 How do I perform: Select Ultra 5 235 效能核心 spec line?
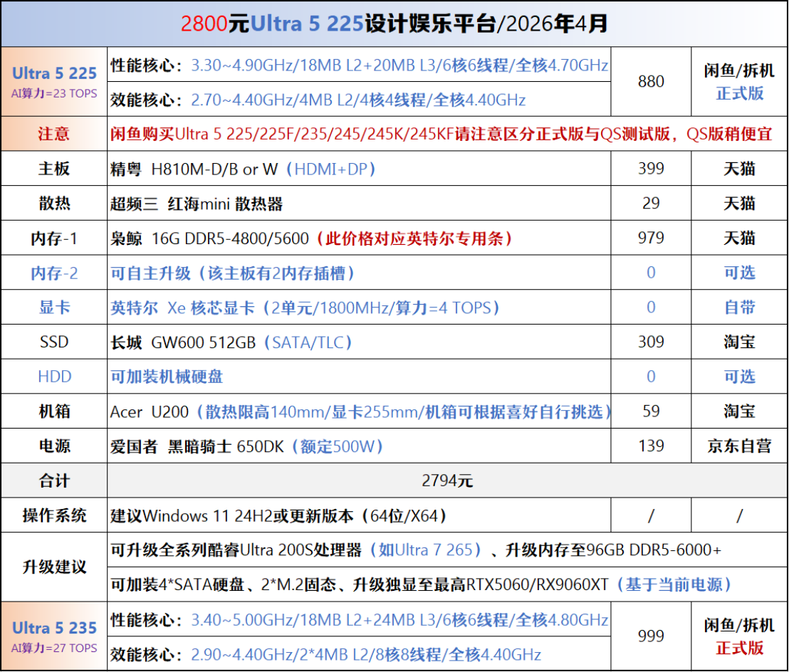[x=325, y=655]
